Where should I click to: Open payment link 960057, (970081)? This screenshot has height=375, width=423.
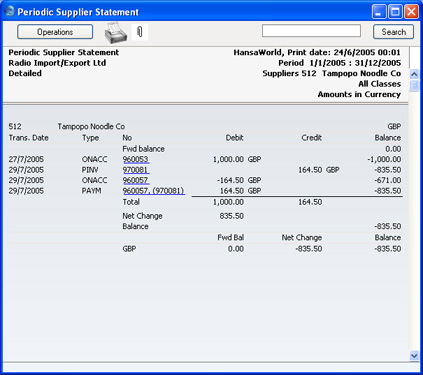[x=154, y=191]
